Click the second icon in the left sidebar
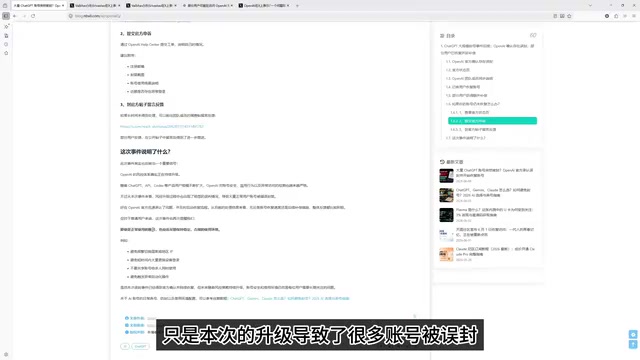 [x=6, y=36]
